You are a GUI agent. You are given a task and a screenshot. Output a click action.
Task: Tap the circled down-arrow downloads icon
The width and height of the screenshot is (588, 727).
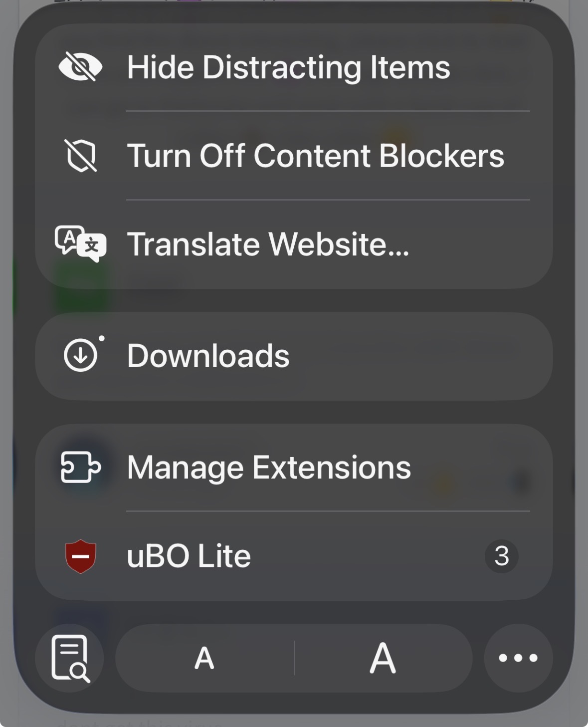[x=80, y=355]
